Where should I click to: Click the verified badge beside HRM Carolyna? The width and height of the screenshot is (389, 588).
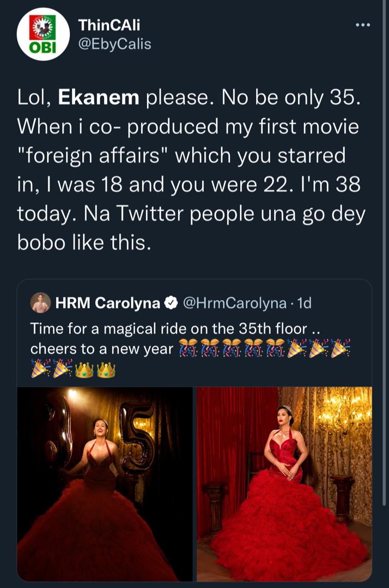[x=171, y=303]
